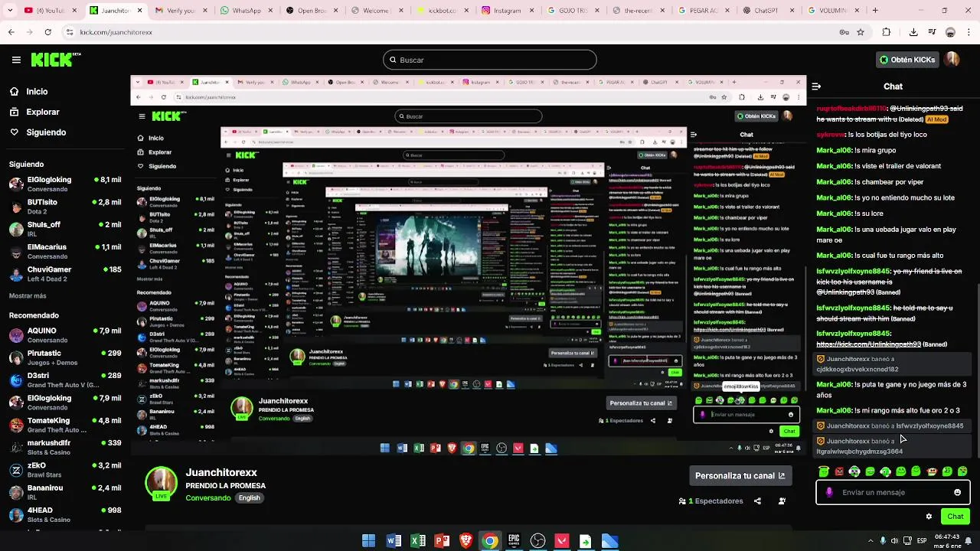Go back in browser
Screen dimensions: 980x551
tap(11, 32)
